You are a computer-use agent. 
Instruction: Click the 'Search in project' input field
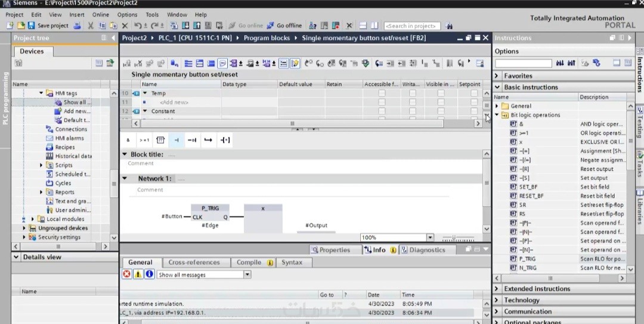412,26
